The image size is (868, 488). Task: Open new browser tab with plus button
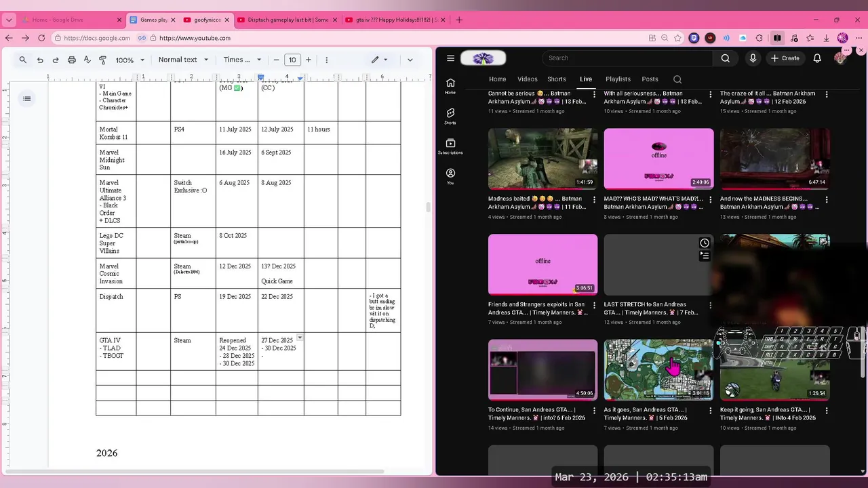(459, 20)
